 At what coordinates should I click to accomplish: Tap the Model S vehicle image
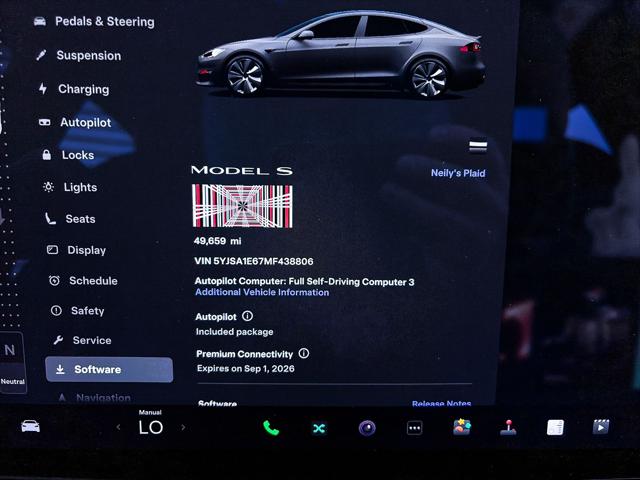[341, 53]
